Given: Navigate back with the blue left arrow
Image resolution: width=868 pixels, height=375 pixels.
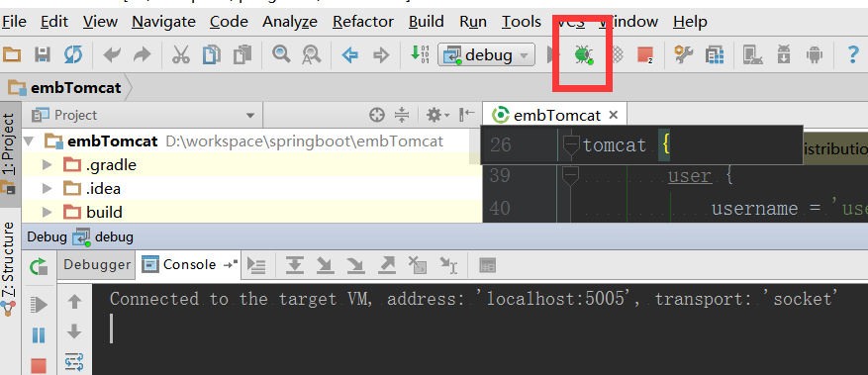Looking at the screenshot, I should click(349, 54).
